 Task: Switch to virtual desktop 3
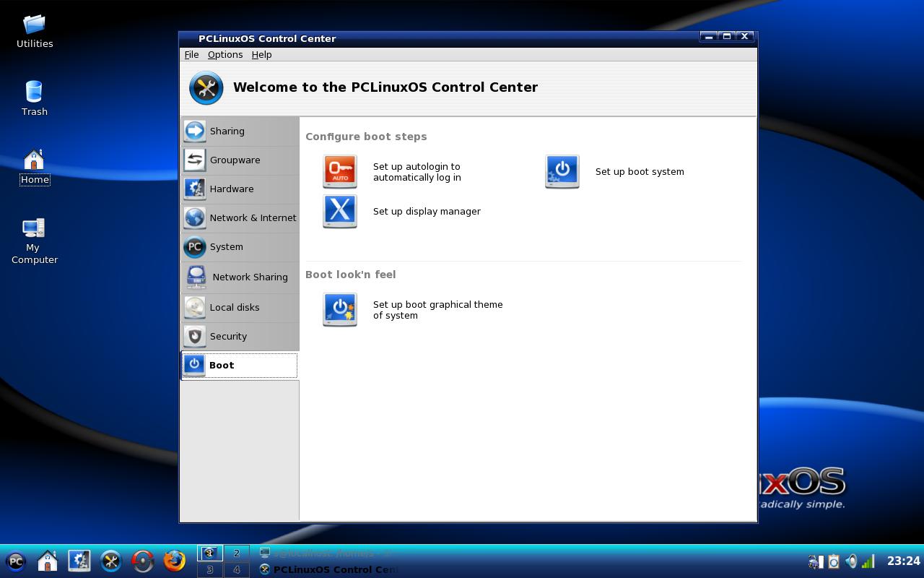pos(210,569)
